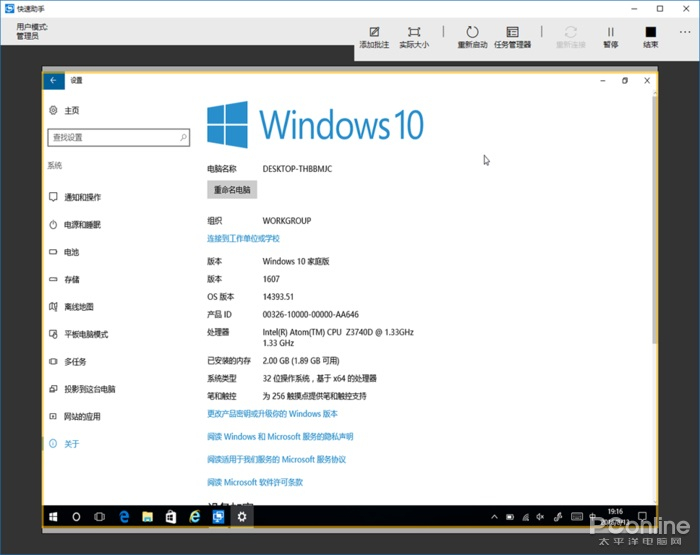Screen dimensions: 700x555
Task: Open 阅读 Microsoft 软件许可条款 link
Action: pos(255,482)
